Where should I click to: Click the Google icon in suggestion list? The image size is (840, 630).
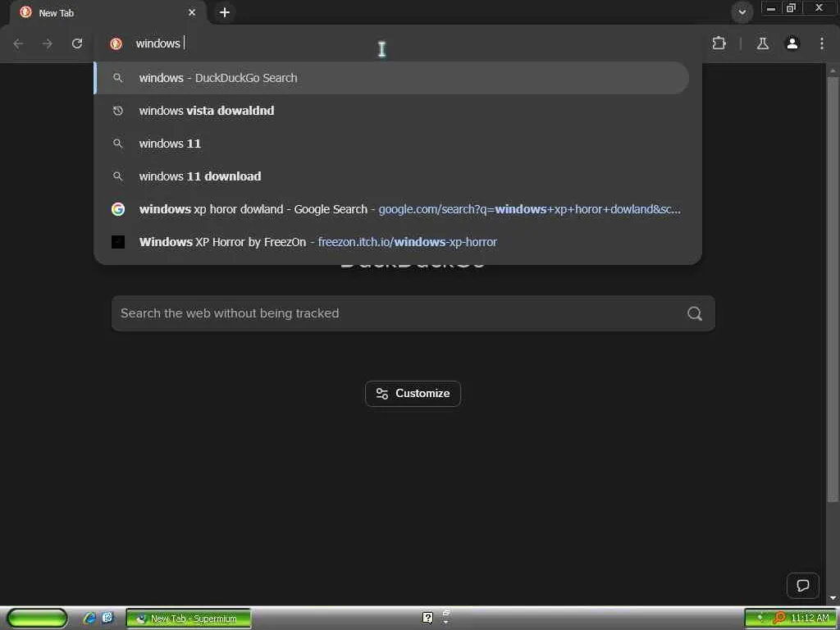pyautogui.click(x=118, y=209)
